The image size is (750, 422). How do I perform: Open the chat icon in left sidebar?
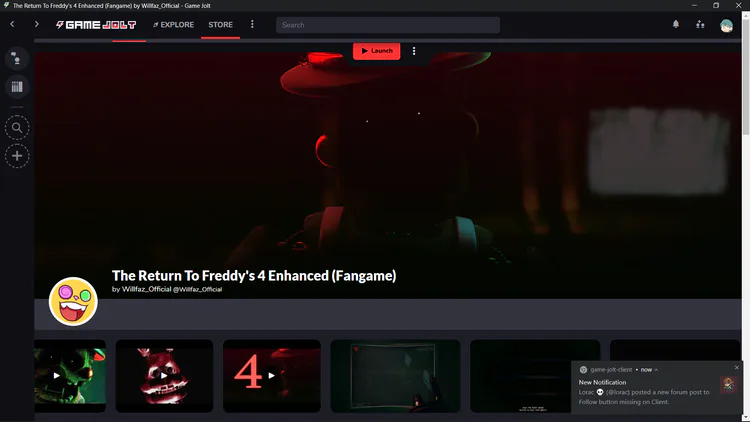click(17, 58)
